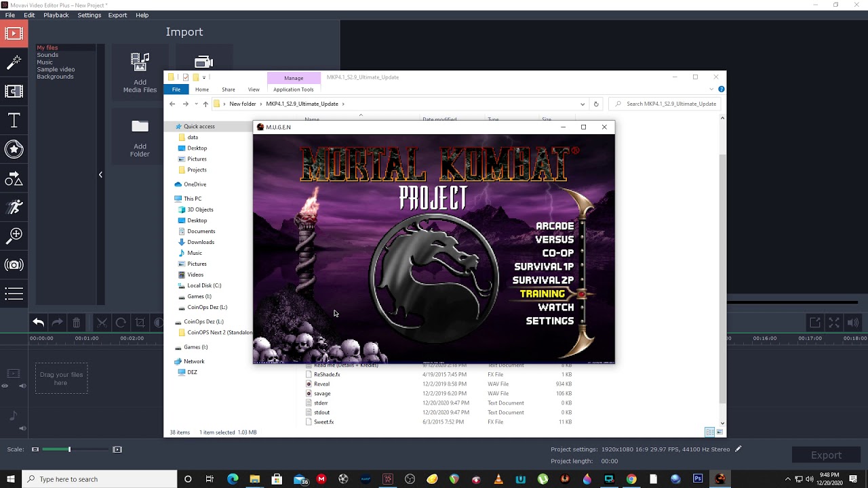Click the Export button in Movavi

pyautogui.click(x=826, y=455)
